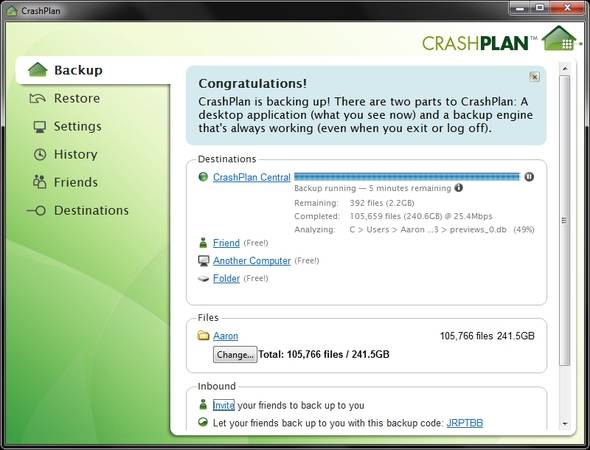Open the CrashPlan Central destination link
This screenshot has width=590, height=450.
click(252, 177)
